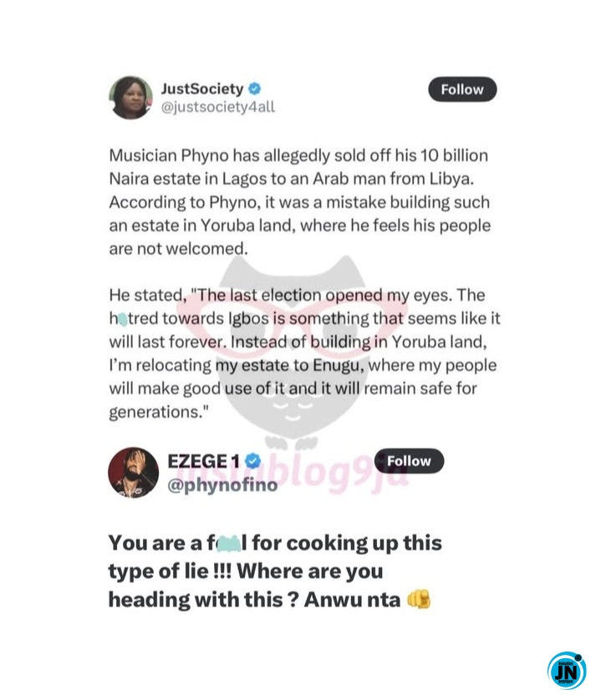Click the JustSociety display name

(x=202, y=89)
